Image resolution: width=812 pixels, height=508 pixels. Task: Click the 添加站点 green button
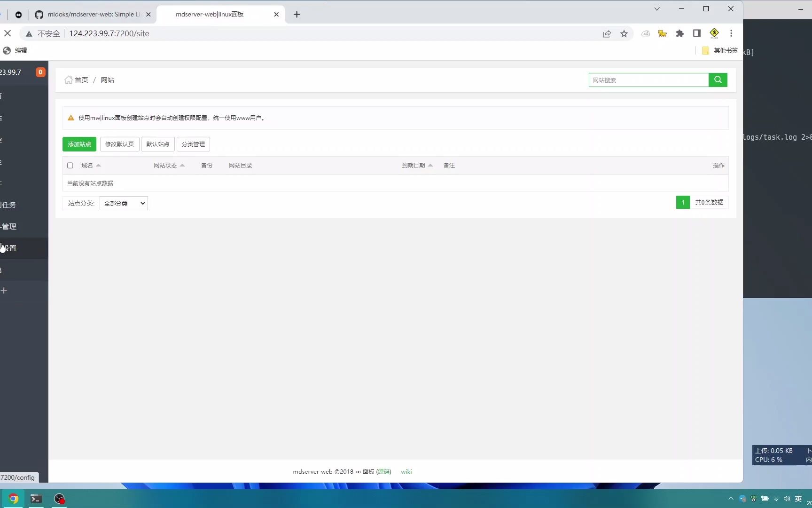79,144
